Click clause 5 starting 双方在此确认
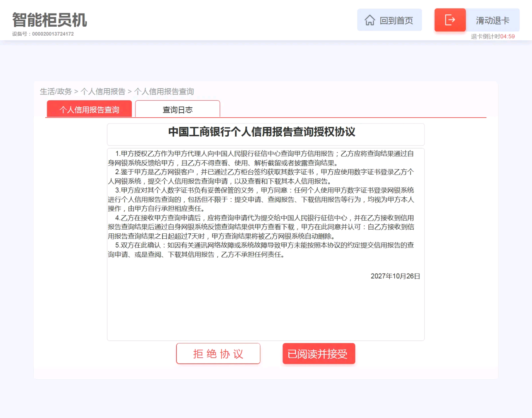 (261, 250)
